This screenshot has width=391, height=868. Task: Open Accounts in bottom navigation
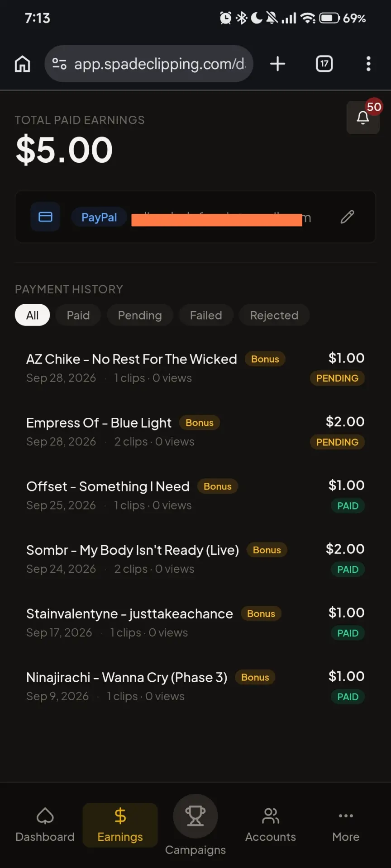pos(271,825)
